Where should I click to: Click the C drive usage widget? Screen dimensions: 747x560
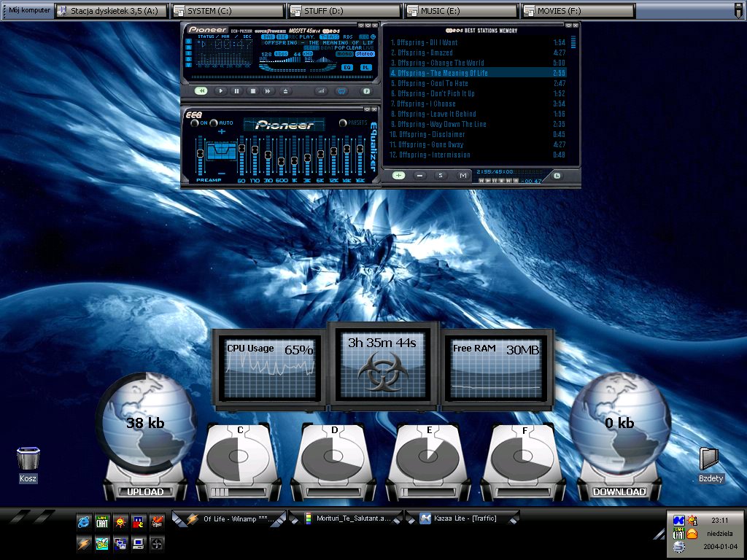239,462
